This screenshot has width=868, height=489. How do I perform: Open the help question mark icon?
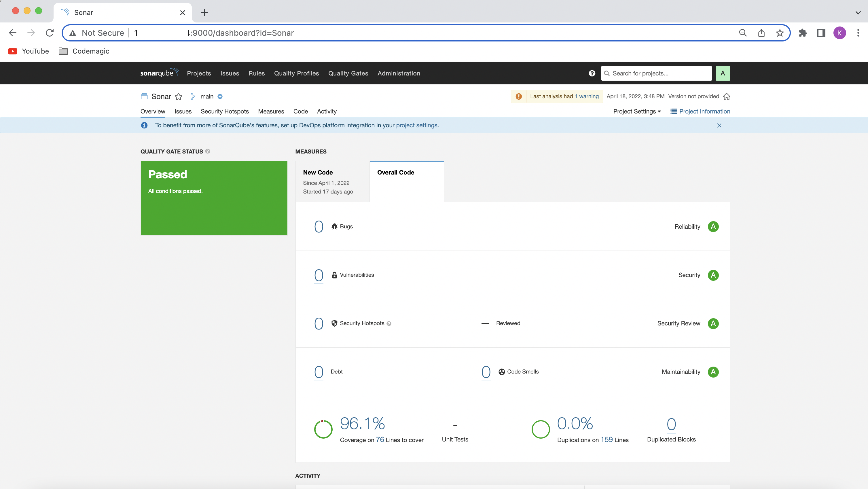pyautogui.click(x=592, y=73)
